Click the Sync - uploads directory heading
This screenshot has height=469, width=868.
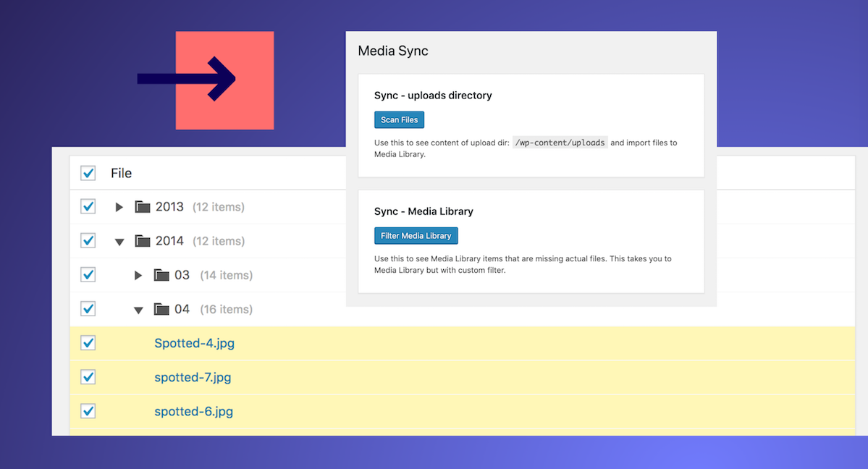pyautogui.click(x=433, y=96)
